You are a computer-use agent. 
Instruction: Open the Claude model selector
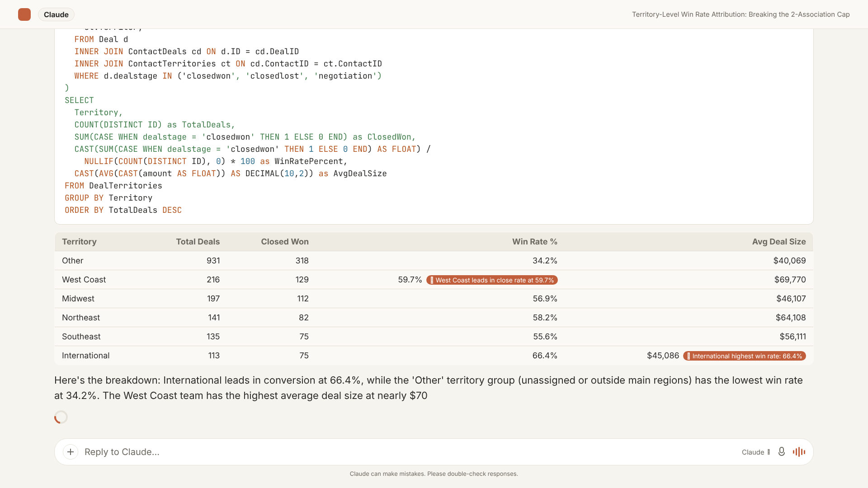pos(756,452)
